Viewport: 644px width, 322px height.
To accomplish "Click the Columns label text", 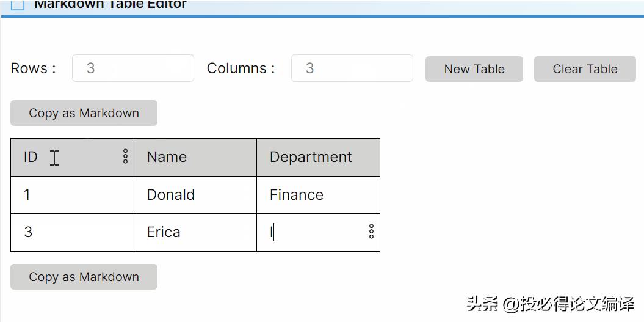I will point(241,68).
